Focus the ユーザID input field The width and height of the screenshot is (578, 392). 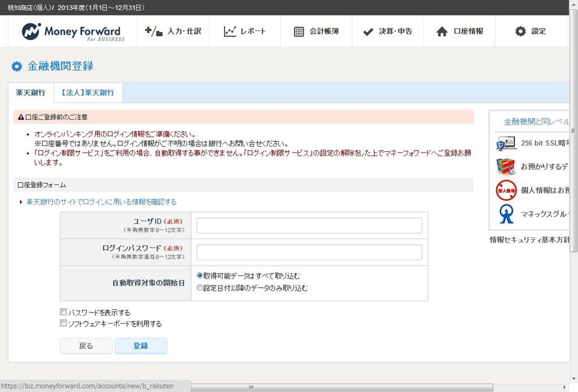click(x=309, y=226)
